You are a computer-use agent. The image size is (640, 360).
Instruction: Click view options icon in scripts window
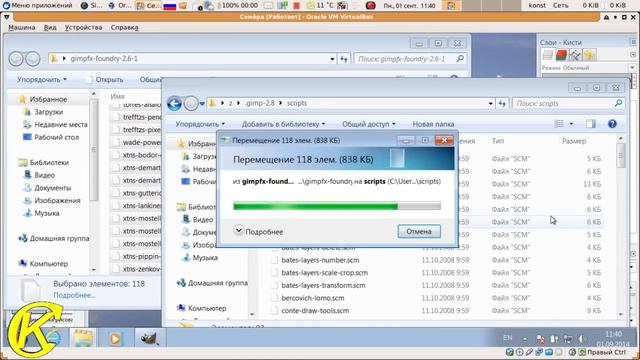tap(559, 124)
